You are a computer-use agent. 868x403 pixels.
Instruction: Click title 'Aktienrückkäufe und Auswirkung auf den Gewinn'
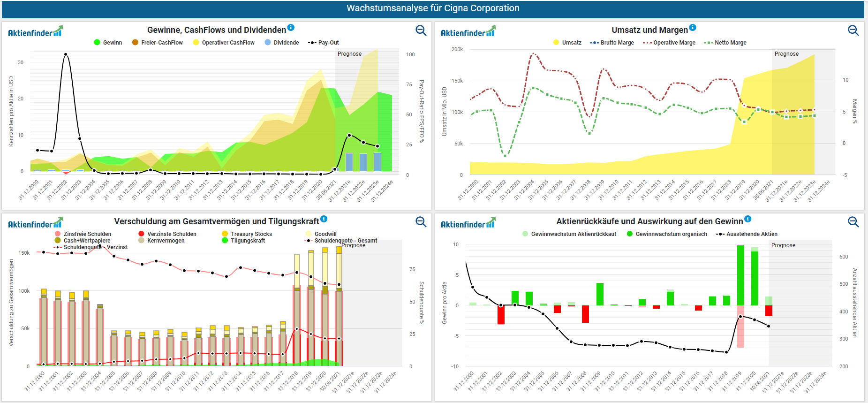[649, 221]
